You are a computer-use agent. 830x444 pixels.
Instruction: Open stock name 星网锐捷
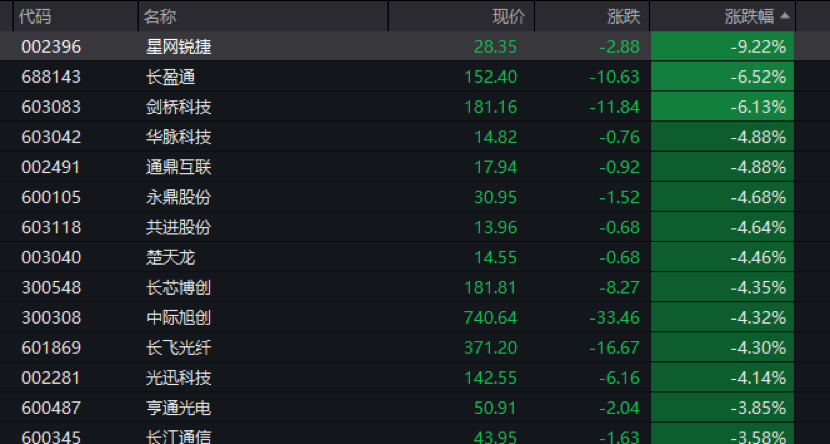pos(178,47)
